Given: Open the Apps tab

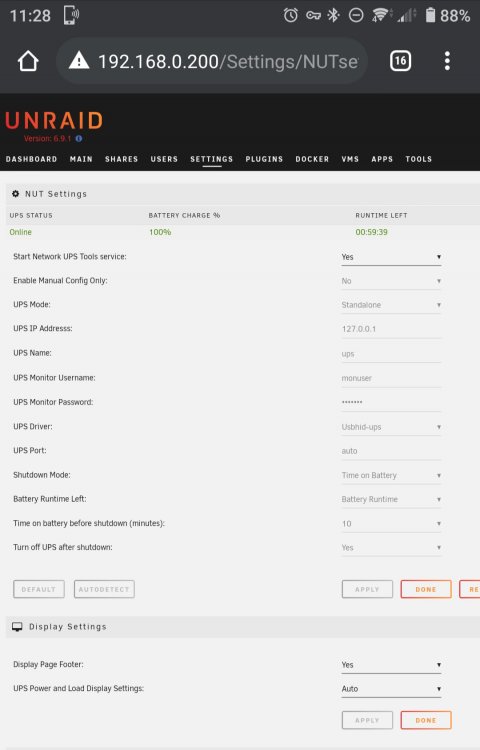Looking at the screenshot, I should tap(382, 159).
